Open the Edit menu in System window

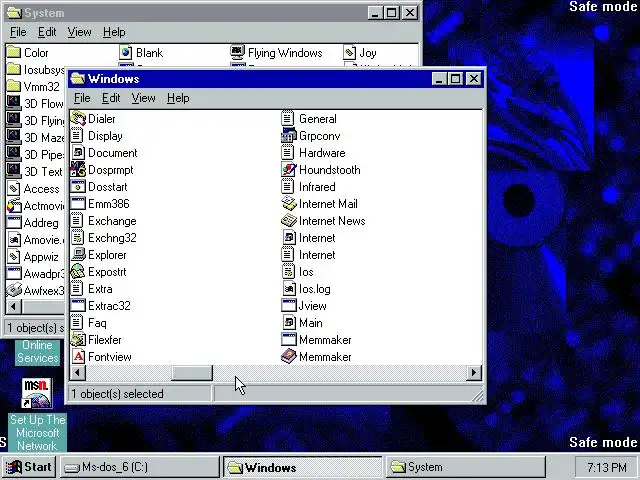tap(47, 32)
